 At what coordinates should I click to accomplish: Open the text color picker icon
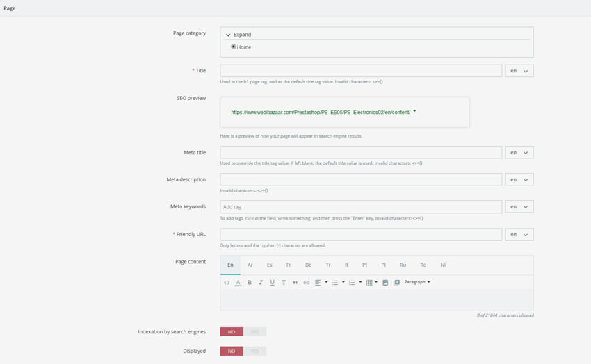coord(238,282)
